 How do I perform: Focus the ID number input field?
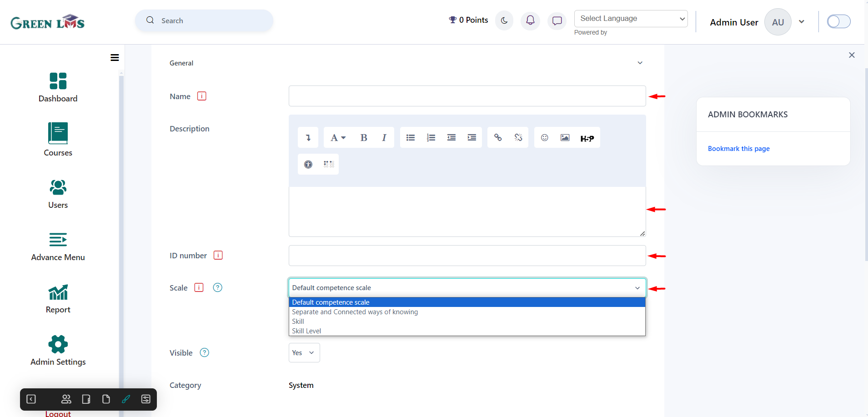click(x=467, y=256)
